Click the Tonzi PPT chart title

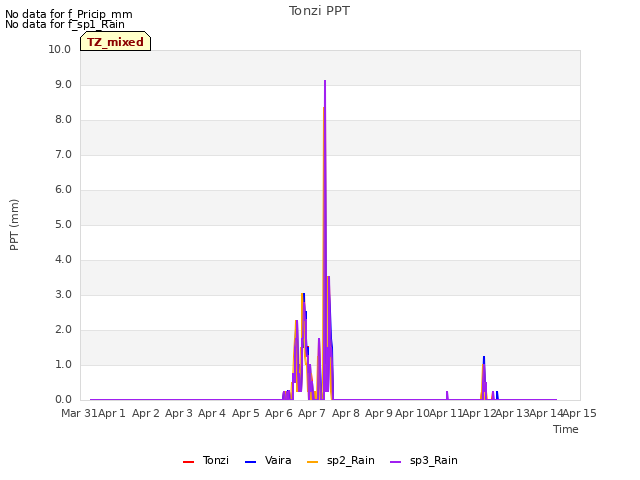[319, 11]
